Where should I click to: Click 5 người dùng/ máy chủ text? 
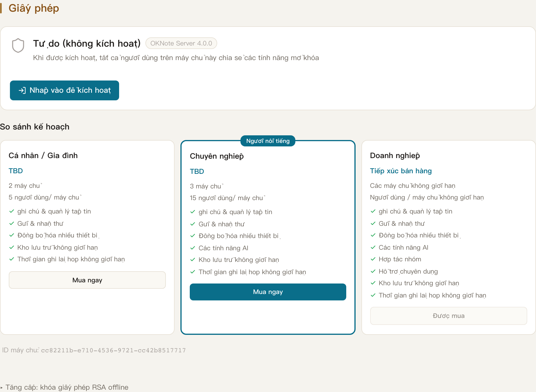[45, 197]
